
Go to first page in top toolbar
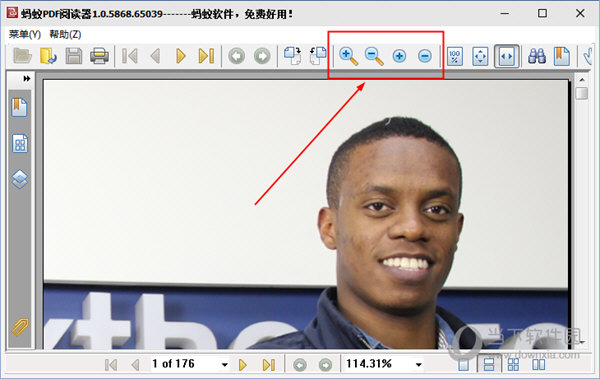coord(130,56)
